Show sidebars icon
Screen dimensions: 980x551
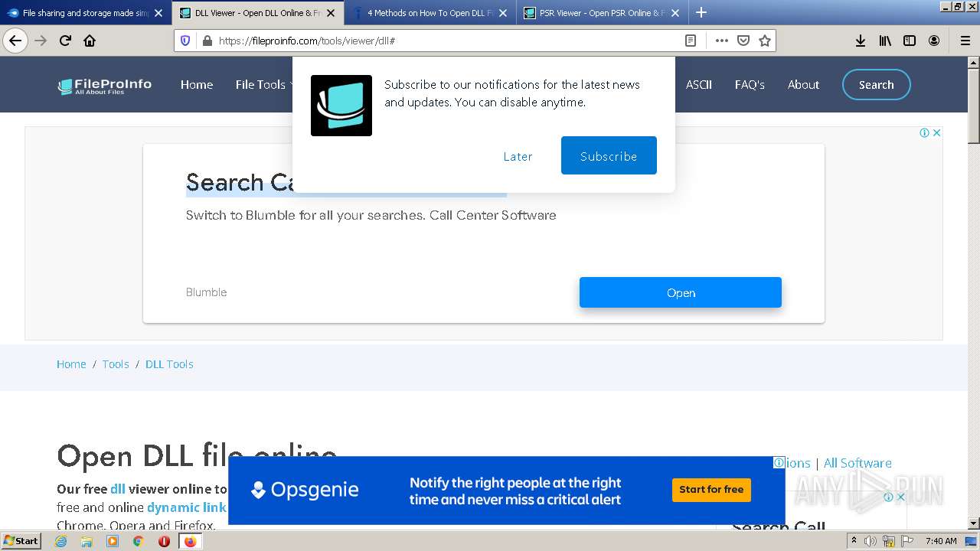point(910,41)
